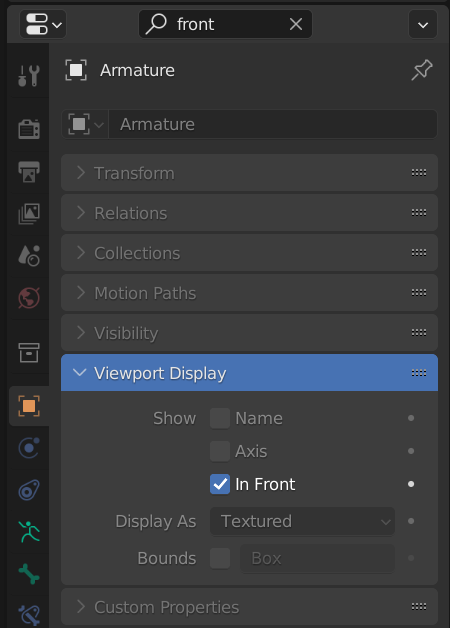Click the Relations panel drag grip
The image size is (450, 628).
click(x=419, y=213)
